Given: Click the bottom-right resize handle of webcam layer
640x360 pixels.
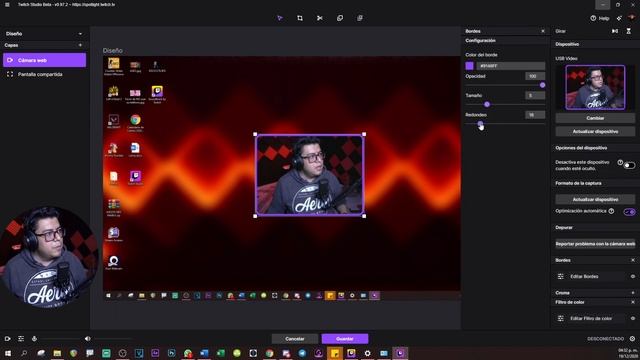Looking at the screenshot, I should coord(364,216).
